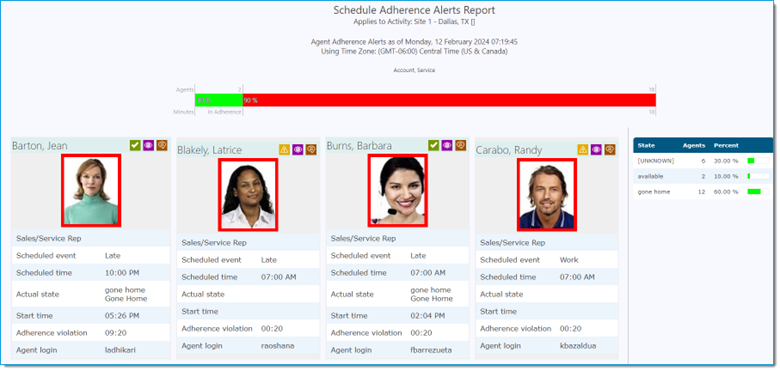
Task: Click the Barton, Jean agent name
Action: click(40, 146)
